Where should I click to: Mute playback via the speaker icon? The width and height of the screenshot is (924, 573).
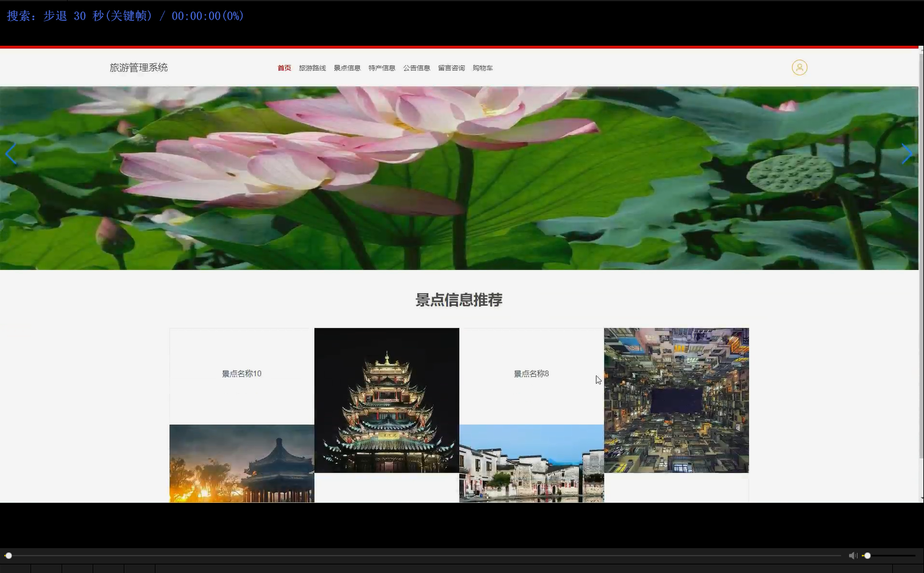(853, 555)
